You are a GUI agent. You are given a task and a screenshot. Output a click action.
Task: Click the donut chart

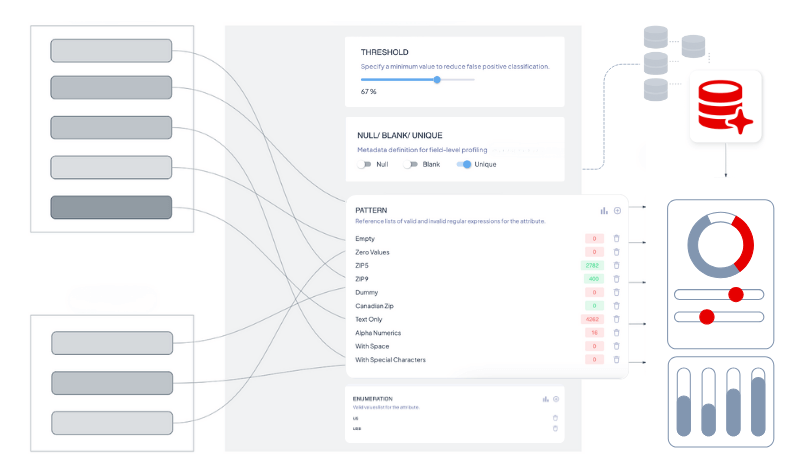(x=720, y=244)
